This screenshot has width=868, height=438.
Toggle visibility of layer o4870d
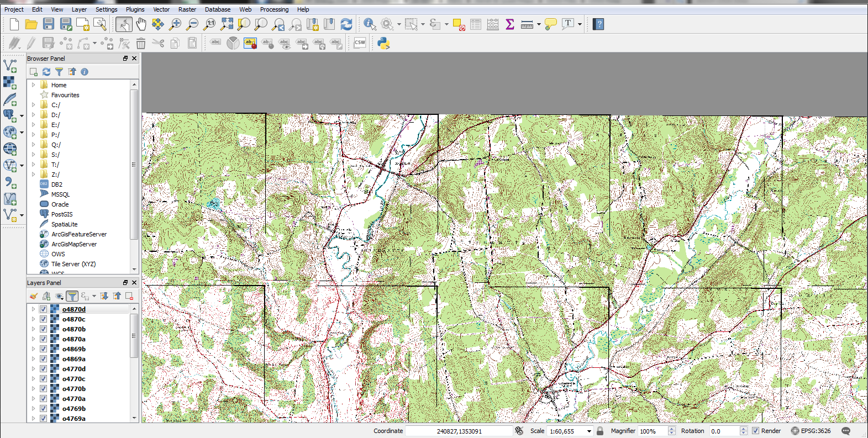coord(43,309)
